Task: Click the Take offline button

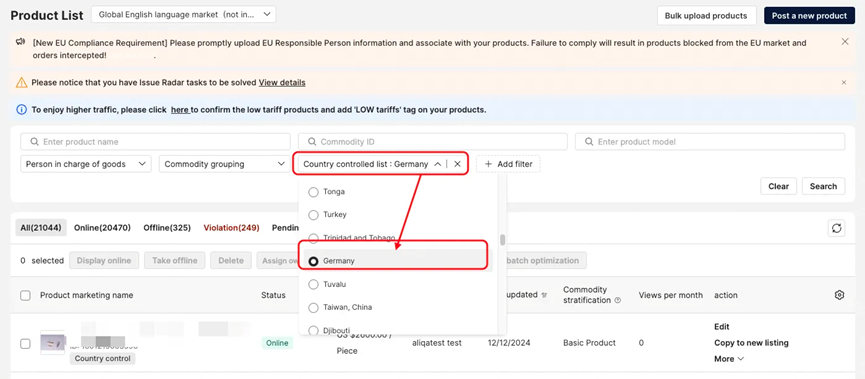Action: (174, 260)
